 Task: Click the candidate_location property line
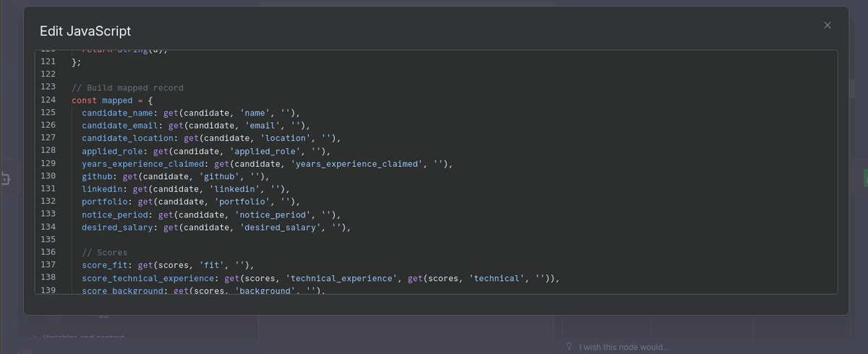point(210,138)
